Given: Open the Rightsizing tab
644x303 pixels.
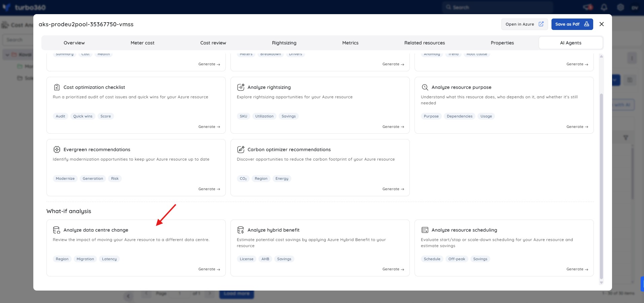Looking at the screenshot, I should (x=284, y=43).
